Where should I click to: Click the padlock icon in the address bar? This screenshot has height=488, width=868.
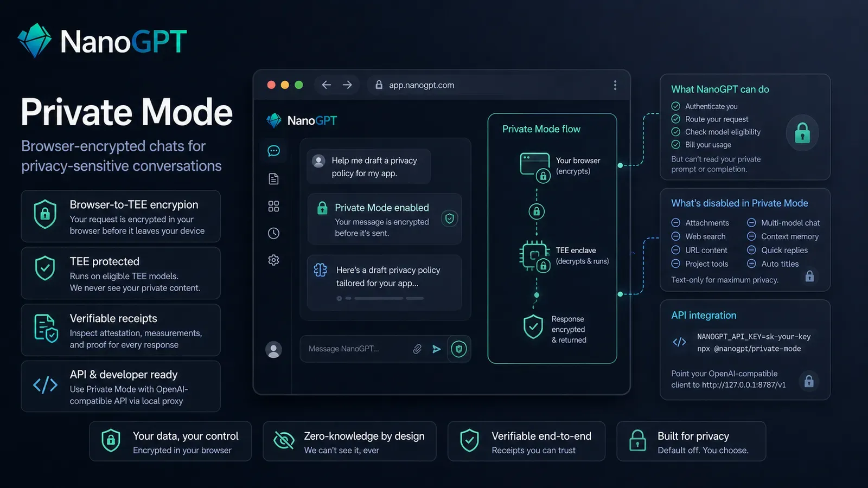click(x=379, y=85)
